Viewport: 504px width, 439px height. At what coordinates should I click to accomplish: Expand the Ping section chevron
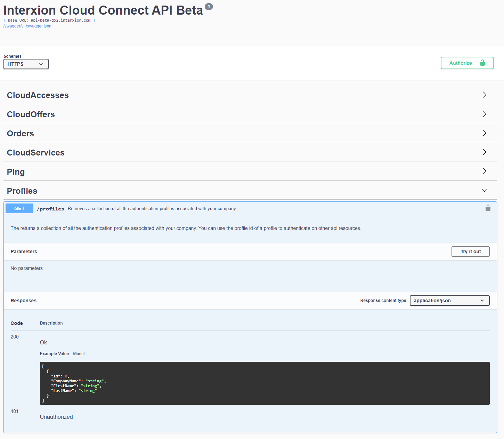485,171
